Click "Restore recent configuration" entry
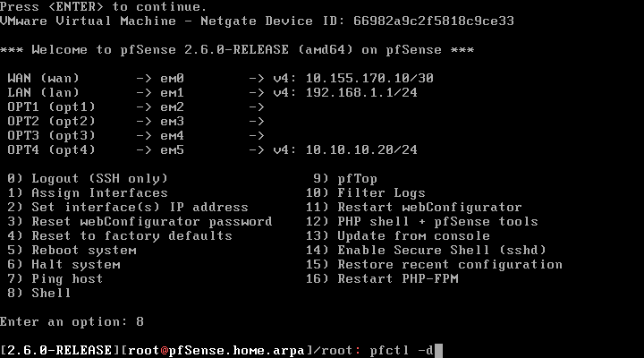 [x=450, y=264]
